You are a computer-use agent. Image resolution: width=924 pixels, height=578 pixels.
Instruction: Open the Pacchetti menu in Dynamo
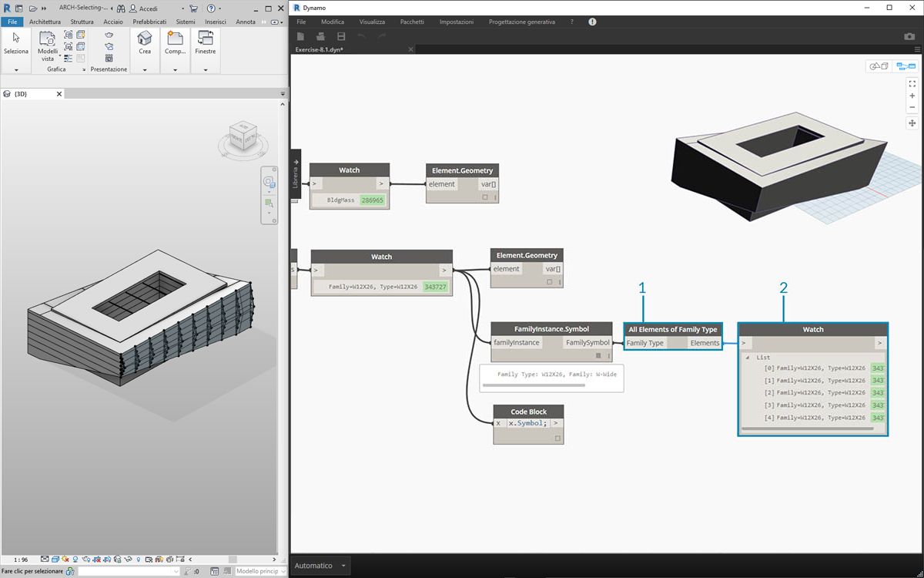click(412, 22)
